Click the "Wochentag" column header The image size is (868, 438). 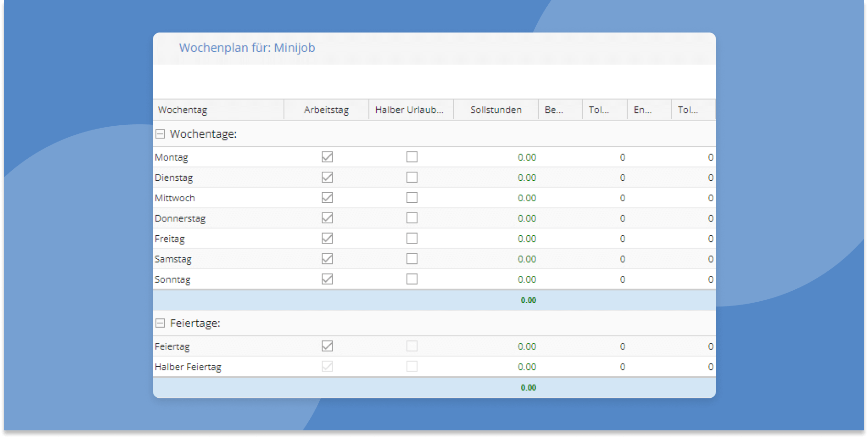tap(183, 109)
